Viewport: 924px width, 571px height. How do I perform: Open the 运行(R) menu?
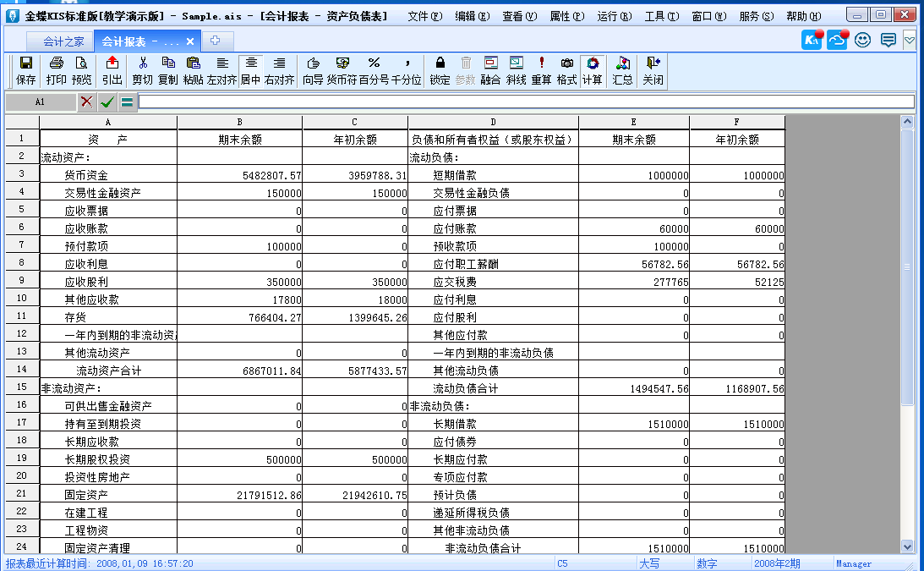pos(614,16)
